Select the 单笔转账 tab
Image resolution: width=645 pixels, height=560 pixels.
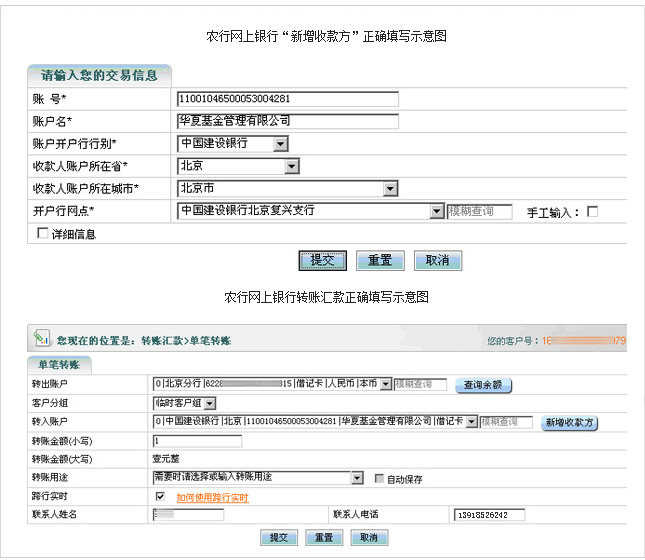59,365
